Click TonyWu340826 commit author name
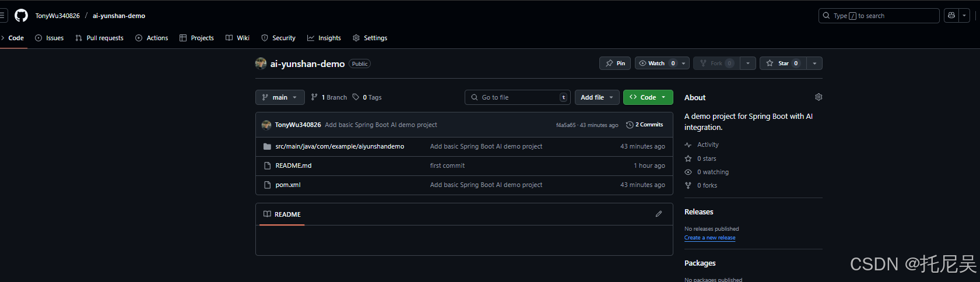 298,125
